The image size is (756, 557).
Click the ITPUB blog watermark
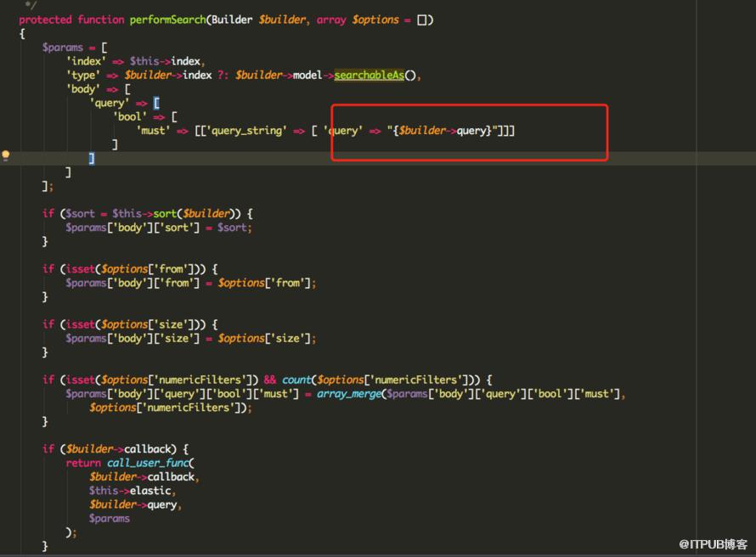pos(713,544)
